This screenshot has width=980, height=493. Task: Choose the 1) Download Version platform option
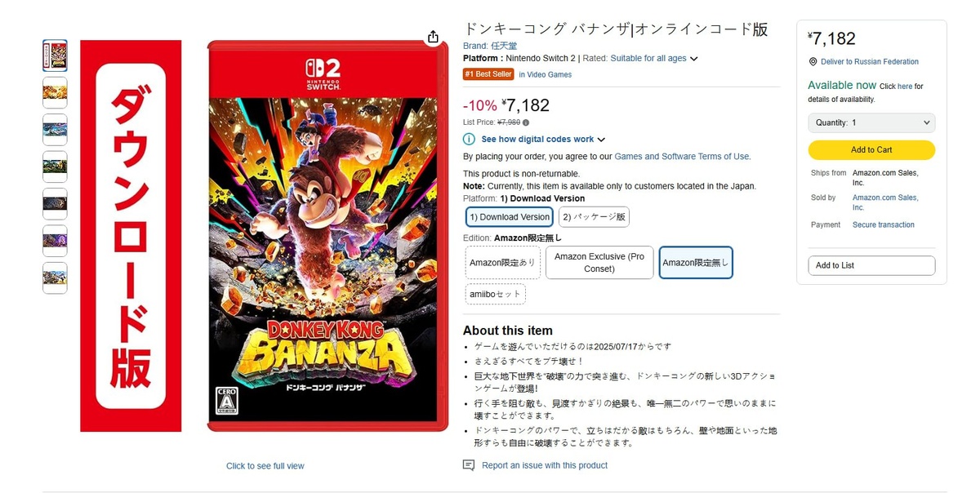coord(510,217)
